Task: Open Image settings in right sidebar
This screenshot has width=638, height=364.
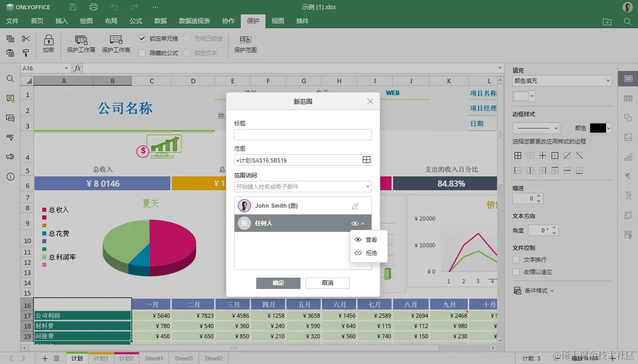Action: pos(629,138)
